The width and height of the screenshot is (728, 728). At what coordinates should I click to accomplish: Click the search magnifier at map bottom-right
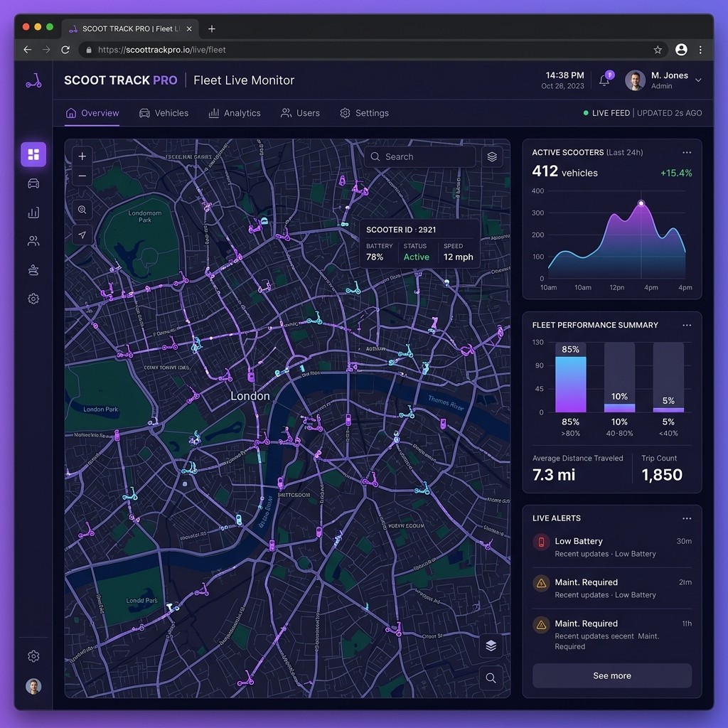[491, 678]
